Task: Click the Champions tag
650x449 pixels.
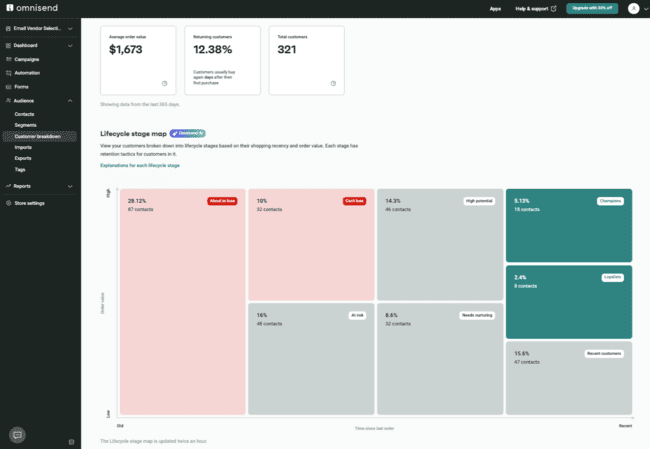Action: click(x=610, y=201)
